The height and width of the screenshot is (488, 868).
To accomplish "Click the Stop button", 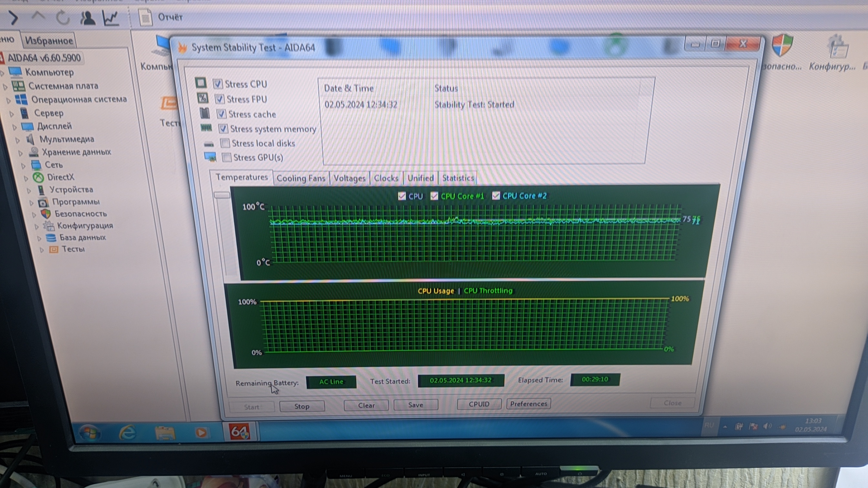I will click(x=302, y=406).
